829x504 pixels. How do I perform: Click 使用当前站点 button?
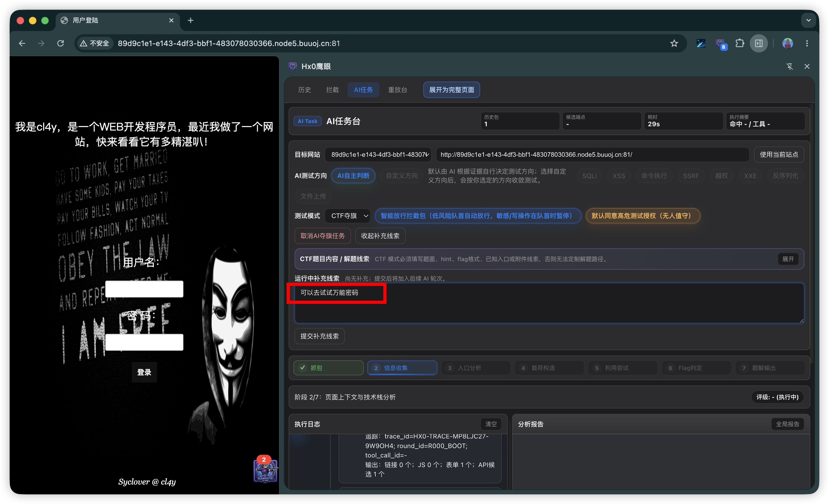click(x=779, y=155)
